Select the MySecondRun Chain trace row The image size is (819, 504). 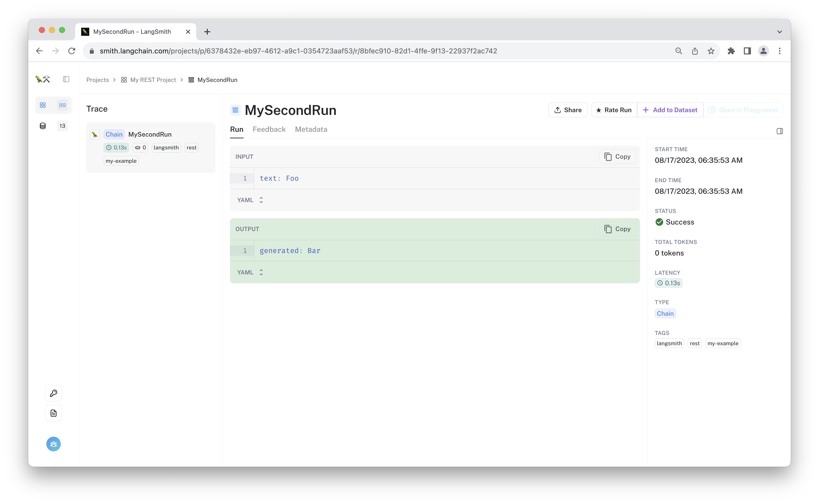(151, 147)
